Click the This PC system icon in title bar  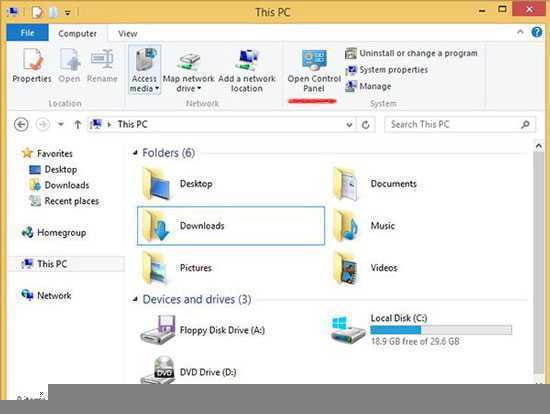(x=13, y=12)
